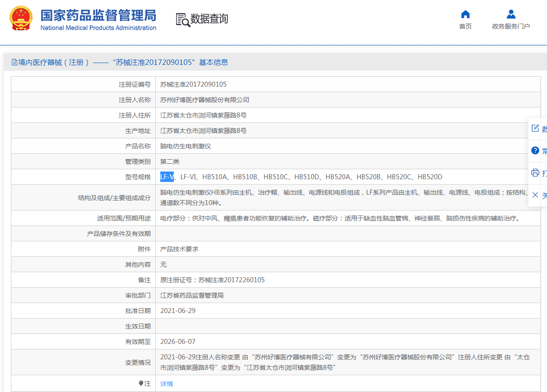Click the 注册证编号 label cell

tap(84, 84)
